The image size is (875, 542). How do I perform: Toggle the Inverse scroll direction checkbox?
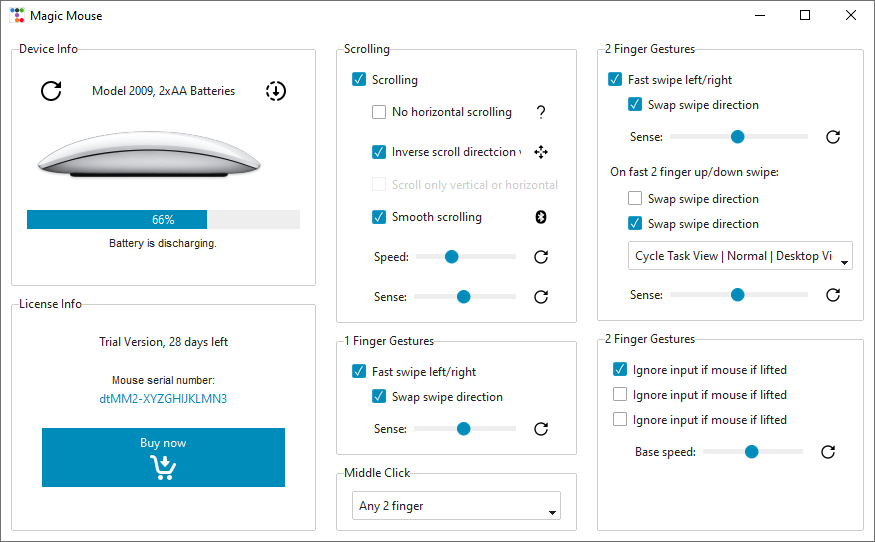379,152
